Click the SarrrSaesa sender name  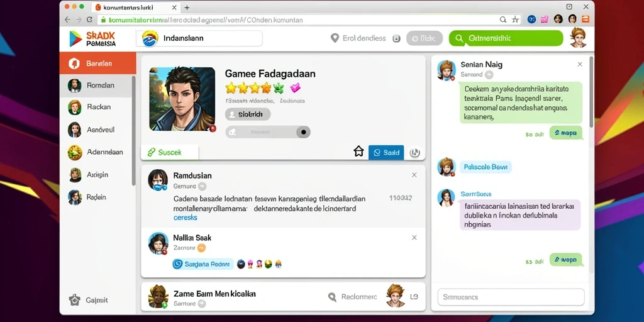(x=475, y=194)
